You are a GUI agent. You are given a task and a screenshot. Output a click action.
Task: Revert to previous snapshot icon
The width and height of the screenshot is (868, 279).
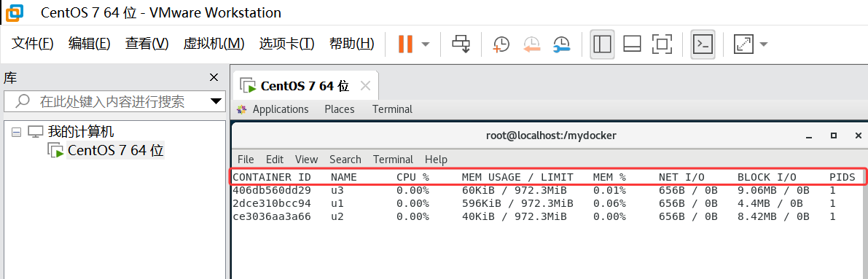(x=531, y=44)
